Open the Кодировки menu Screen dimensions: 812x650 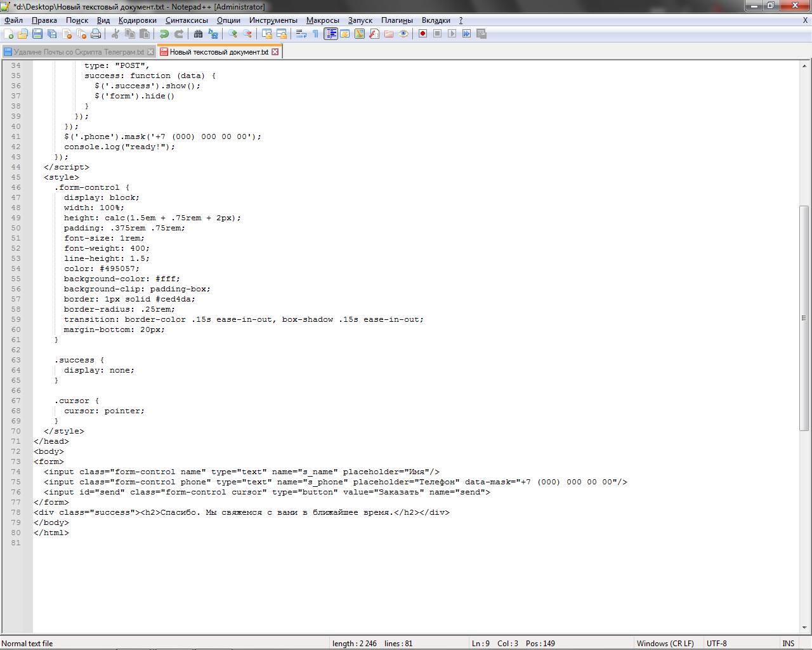coord(138,20)
